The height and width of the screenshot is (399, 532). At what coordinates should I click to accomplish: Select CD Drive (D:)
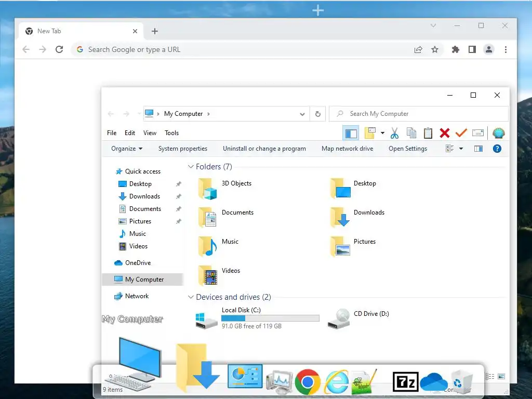coord(358,318)
